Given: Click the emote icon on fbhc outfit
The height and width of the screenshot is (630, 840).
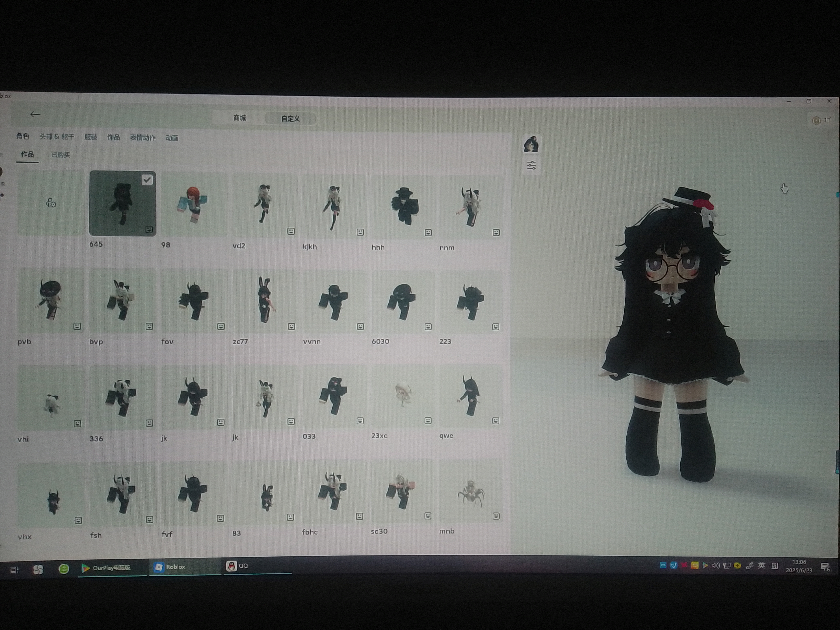Looking at the screenshot, I should (x=360, y=517).
